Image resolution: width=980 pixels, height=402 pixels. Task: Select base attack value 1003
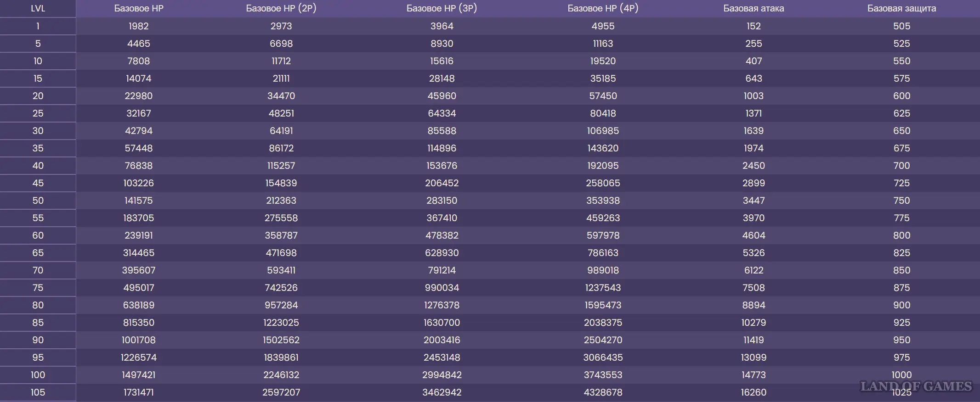point(753,96)
